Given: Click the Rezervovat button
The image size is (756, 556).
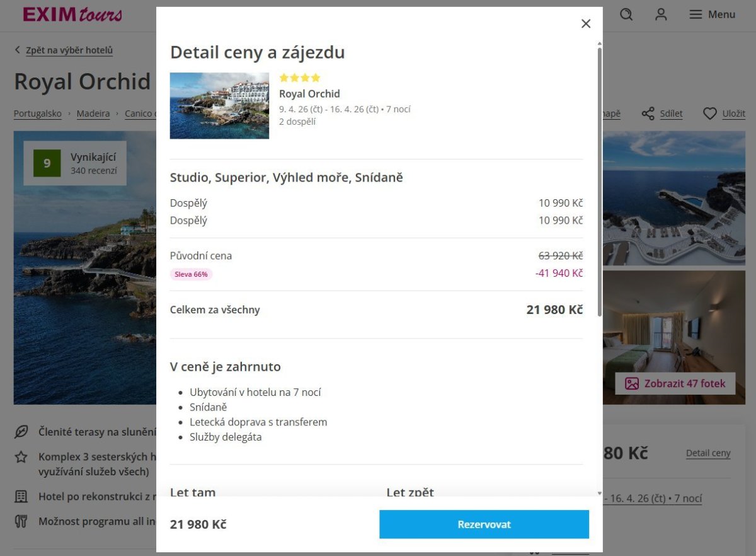Looking at the screenshot, I should point(484,524).
